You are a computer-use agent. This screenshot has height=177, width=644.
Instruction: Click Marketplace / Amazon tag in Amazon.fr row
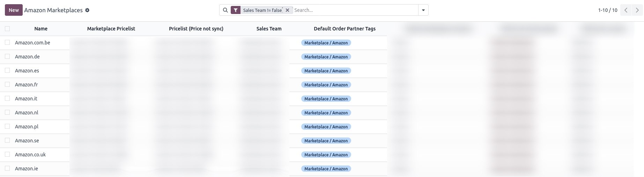(x=326, y=85)
